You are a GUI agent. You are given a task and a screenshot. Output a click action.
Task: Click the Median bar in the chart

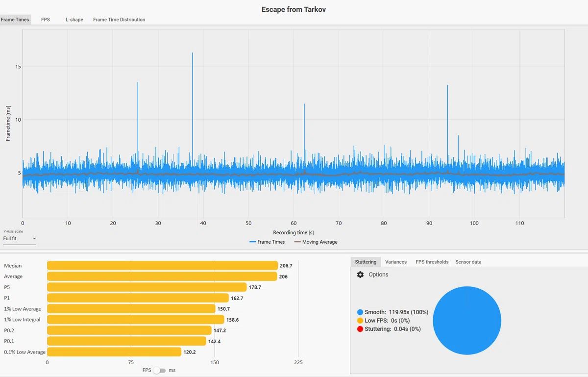tap(162, 266)
